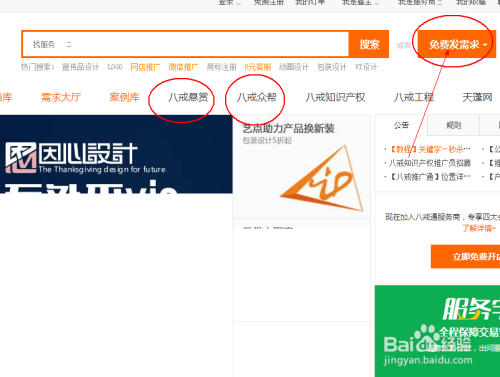Click the 了解详情> link
500x377 pixels.
pos(479,228)
